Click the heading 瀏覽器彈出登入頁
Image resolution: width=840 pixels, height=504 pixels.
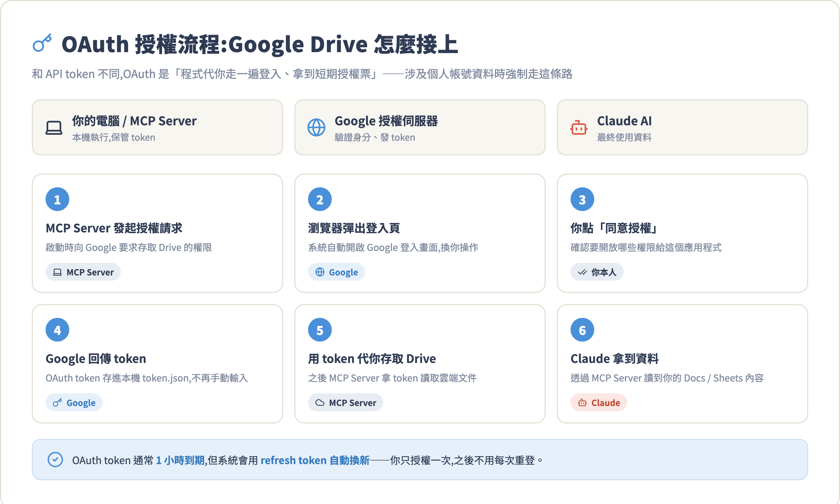click(x=354, y=228)
